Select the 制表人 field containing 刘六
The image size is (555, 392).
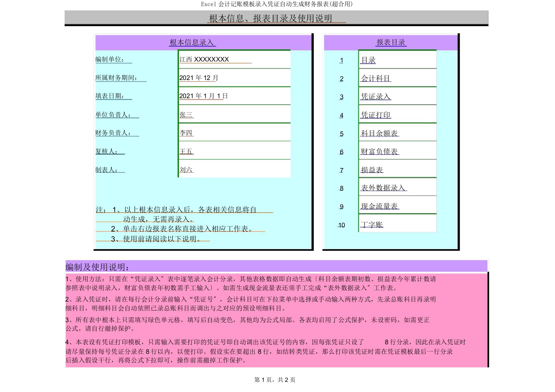[234, 169]
